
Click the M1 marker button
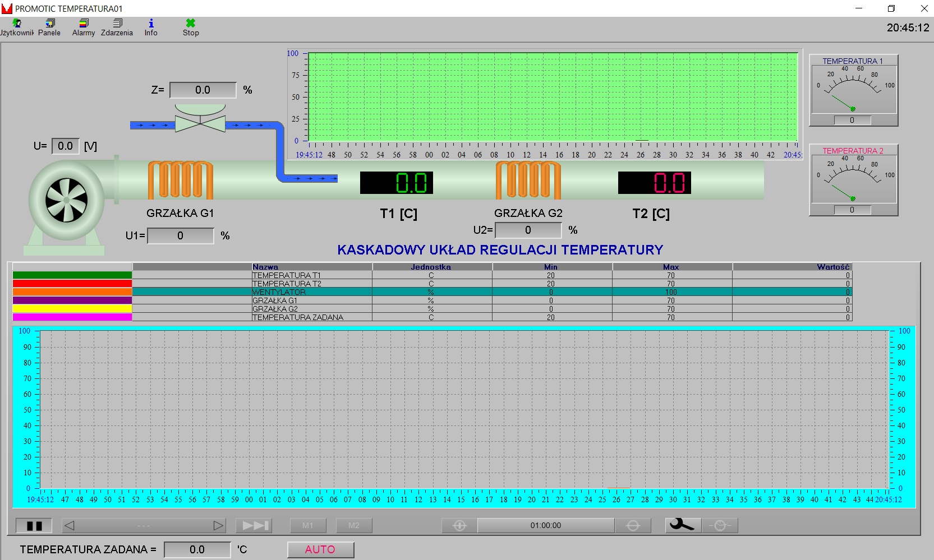[308, 526]
